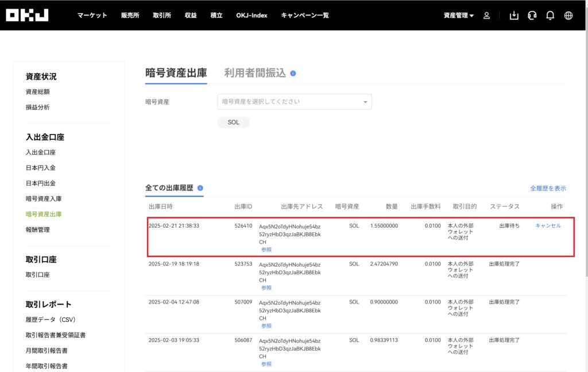Open OKJ-Index in top navigation

(x=252, y=16)
